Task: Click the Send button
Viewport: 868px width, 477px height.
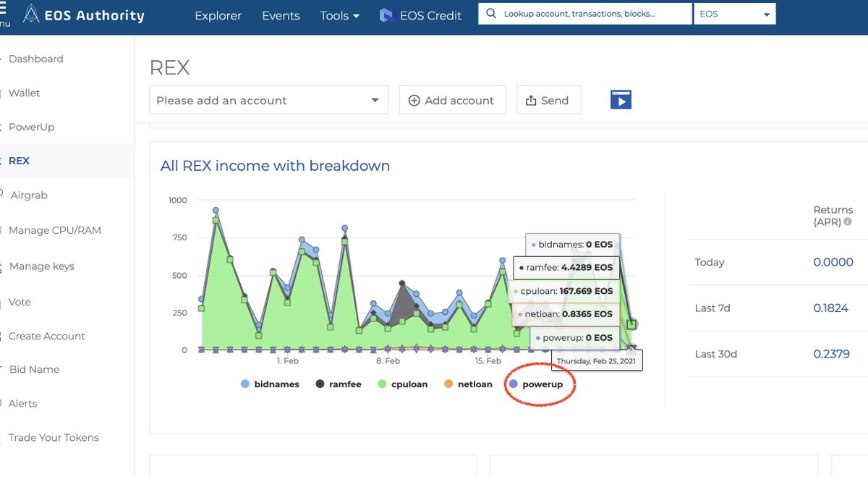Action: (548, 100)
